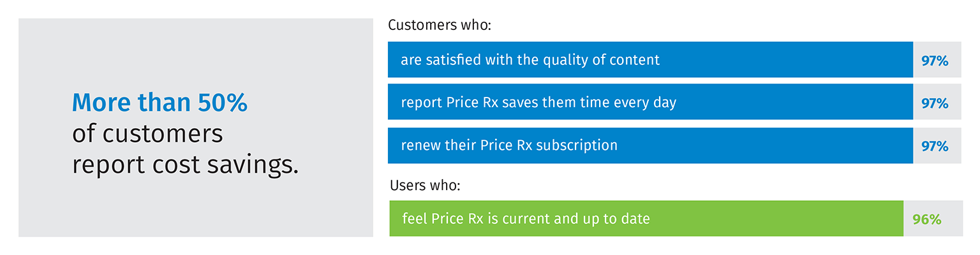Click the 97% value beside saves time
The image size is (980, 255).
pyautogui.click(x=935, y=103)
